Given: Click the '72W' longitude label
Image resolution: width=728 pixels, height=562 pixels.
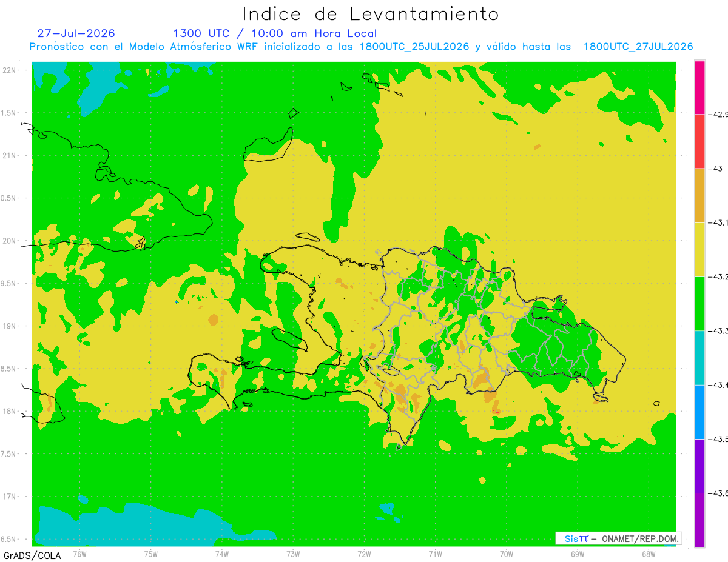Looking at the screenshot, I should pos(364,554).
